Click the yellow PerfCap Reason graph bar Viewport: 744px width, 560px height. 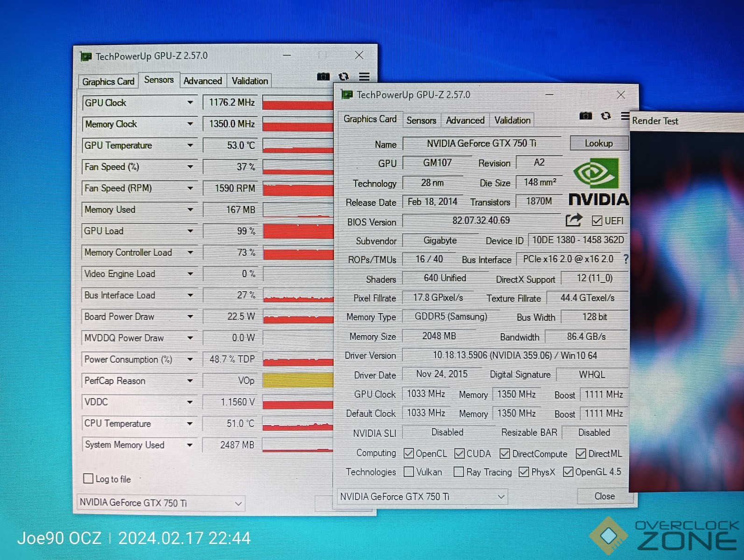point(298,380)
